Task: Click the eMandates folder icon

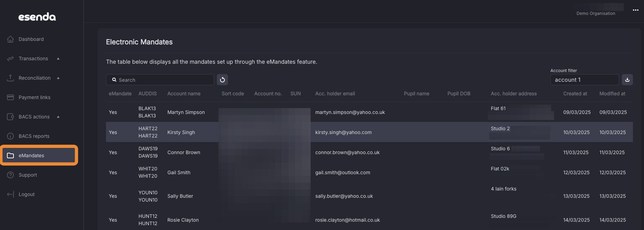Action: click(10, 156)
